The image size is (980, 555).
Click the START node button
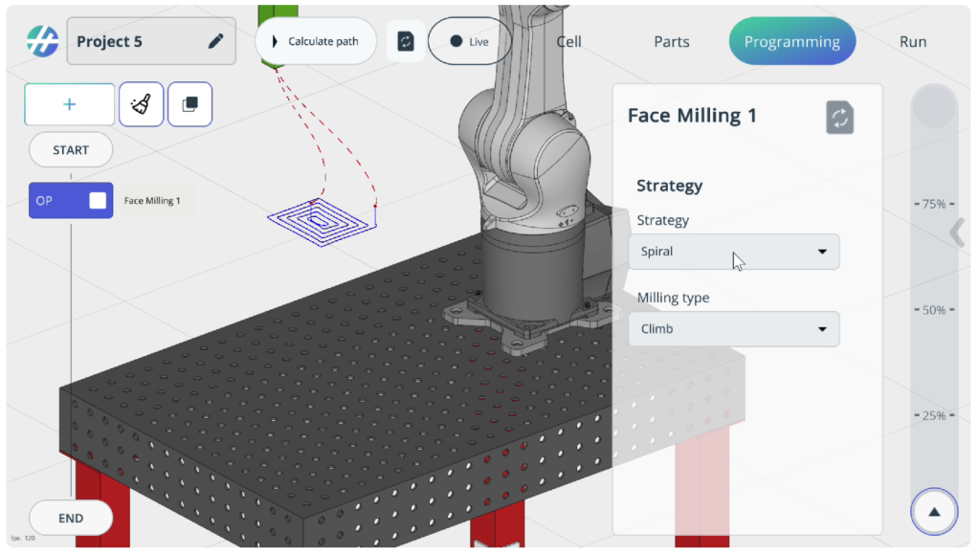[x=71, y=150]
